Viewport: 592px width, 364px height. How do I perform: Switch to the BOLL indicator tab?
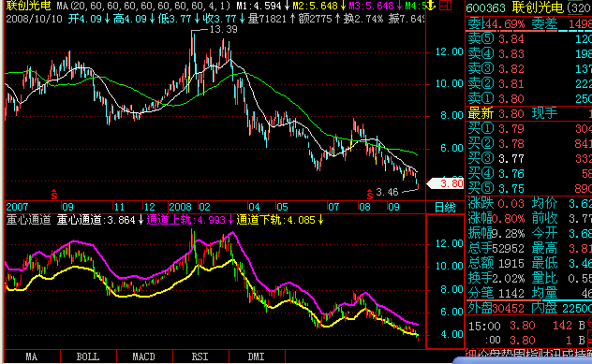point(88,357)
